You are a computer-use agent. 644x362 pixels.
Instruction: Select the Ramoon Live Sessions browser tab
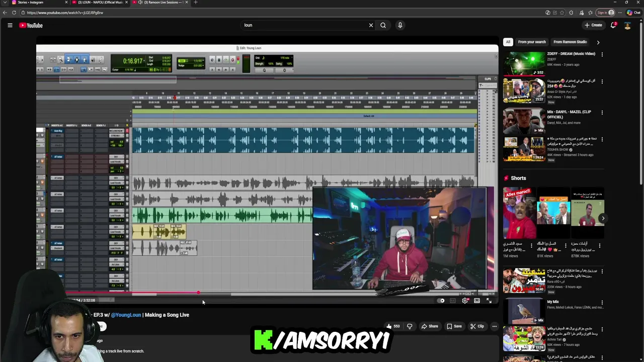pos(159,2)
